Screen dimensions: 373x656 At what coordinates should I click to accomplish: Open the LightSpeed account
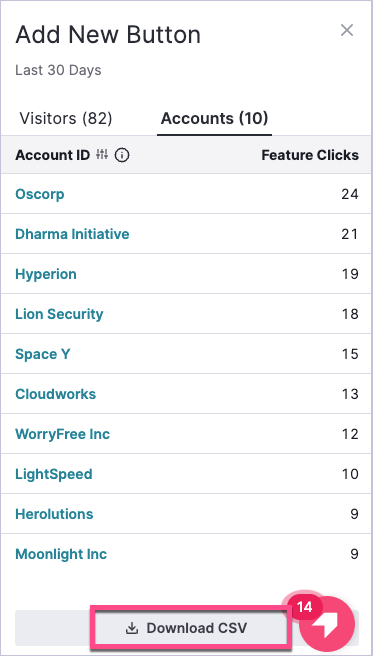[x=54, y=474]
